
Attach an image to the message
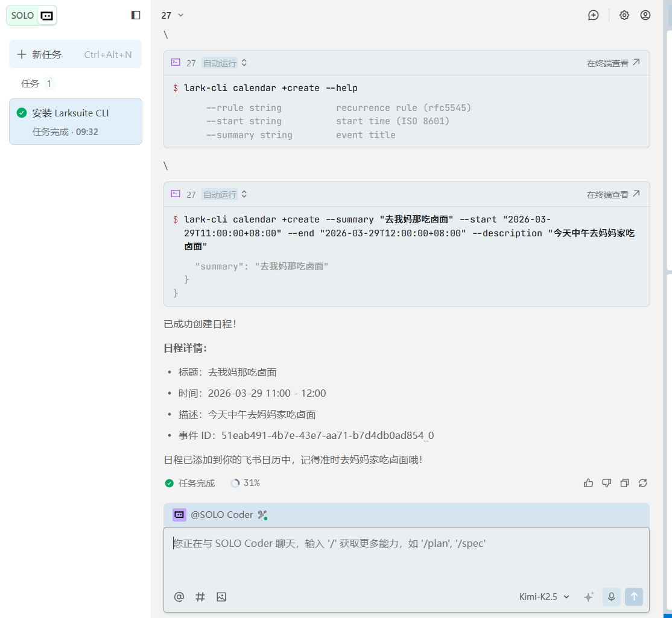(221, 597)
